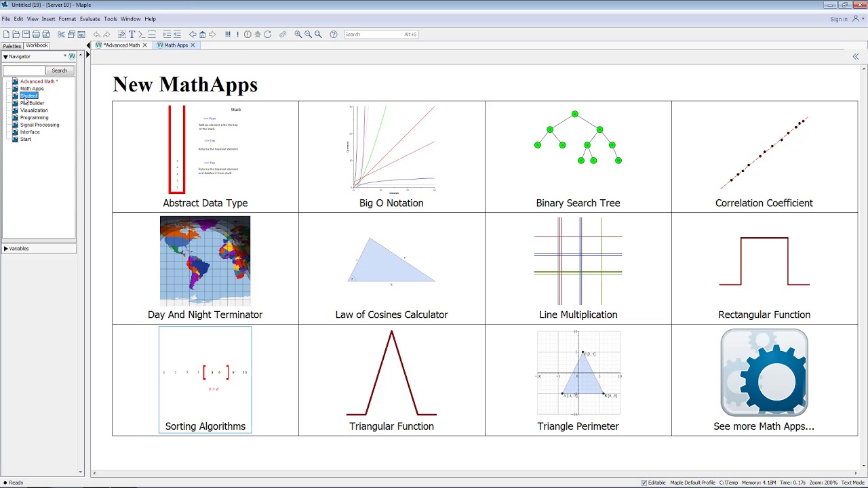Viewport: 868px width, 488px height.
Task: Open the File menu
Action: pyautogui.click(x=5, y=19)
